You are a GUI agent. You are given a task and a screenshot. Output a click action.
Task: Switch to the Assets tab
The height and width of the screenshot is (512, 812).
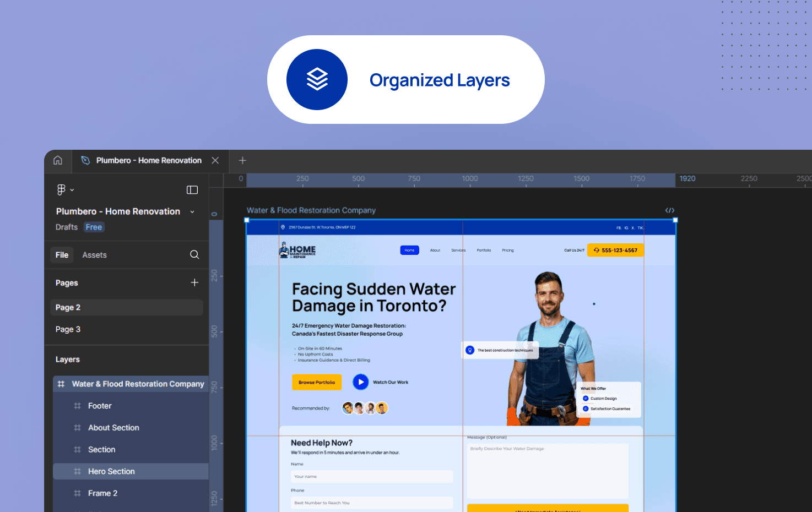(95, 255)
